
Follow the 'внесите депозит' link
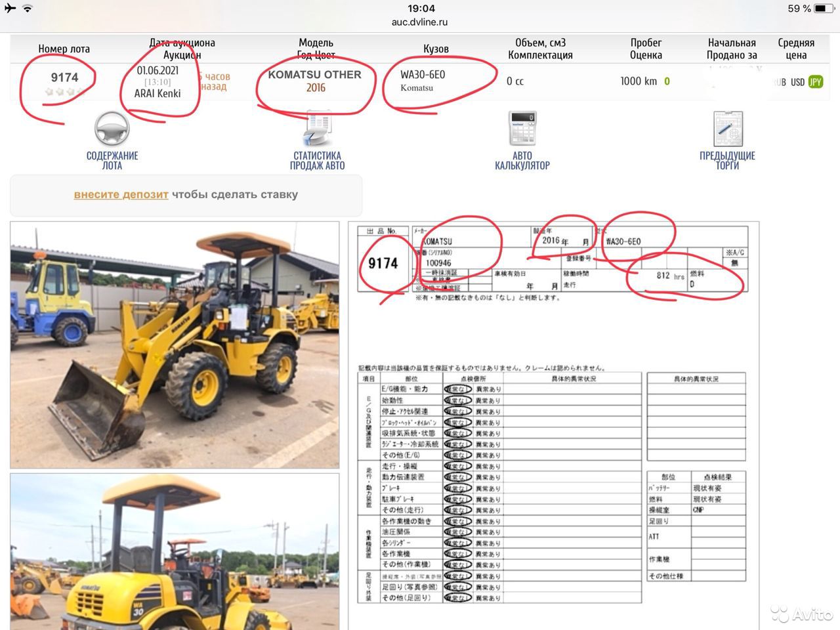121,194
